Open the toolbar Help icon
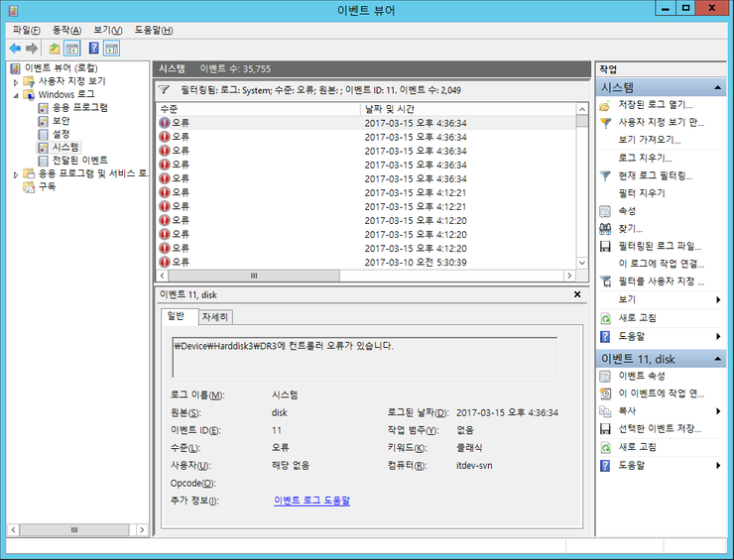734x560 pixels. pyautogui.click(x=93, y=48)
